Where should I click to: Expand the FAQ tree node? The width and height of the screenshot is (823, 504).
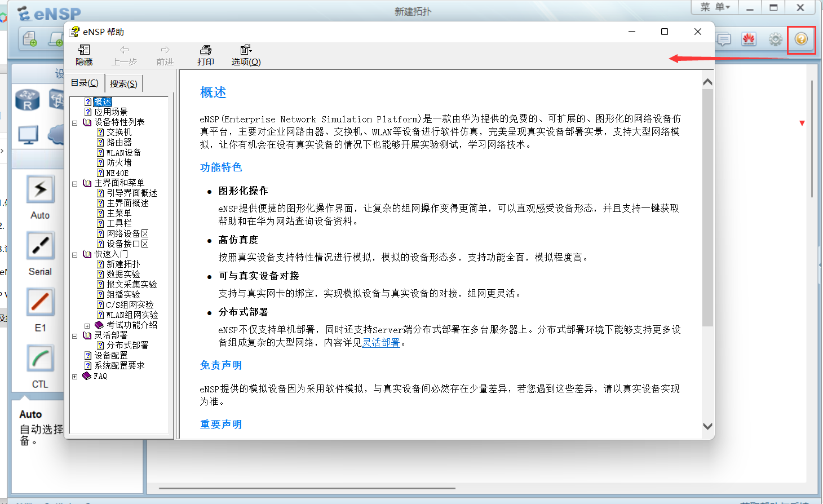[74, 376]
